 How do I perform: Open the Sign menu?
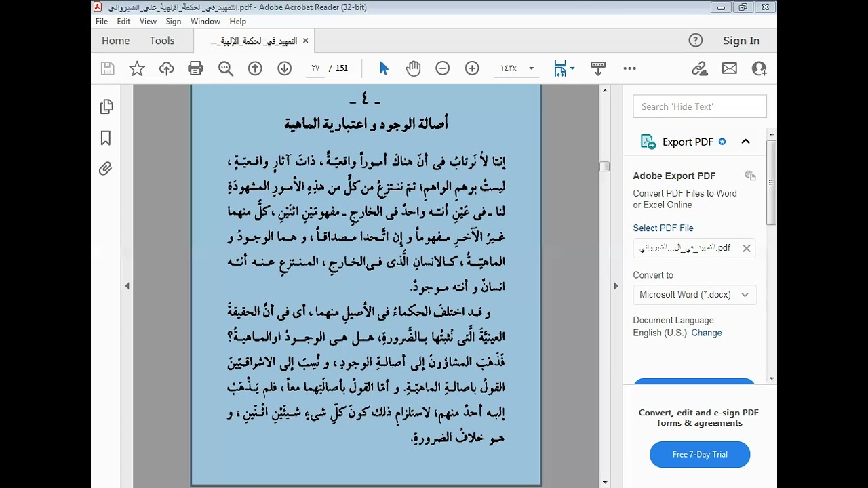[174, 21]
